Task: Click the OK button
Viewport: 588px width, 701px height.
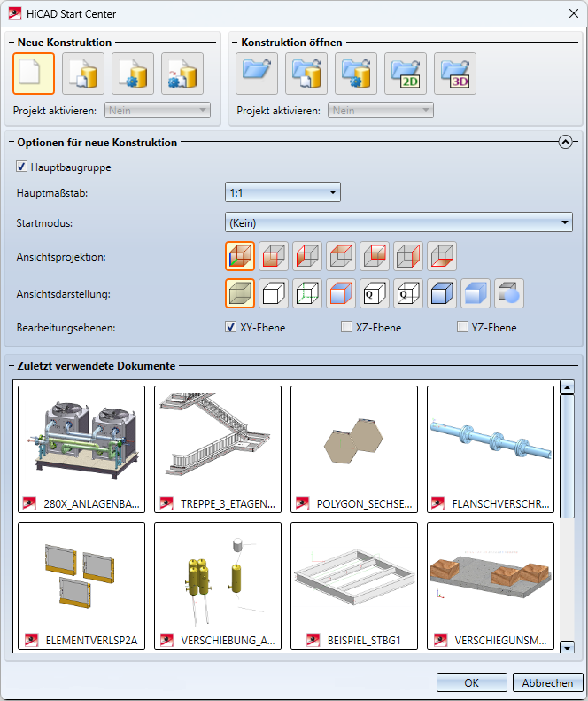Action: (472, 682)
